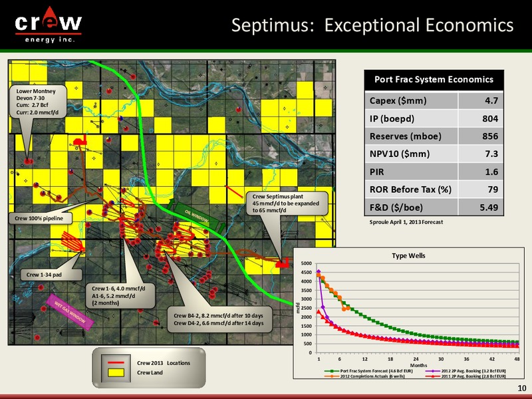Viewport: 532px width, 399px height.
Task: Select the Reserves value 856
Action: (490, 136)
